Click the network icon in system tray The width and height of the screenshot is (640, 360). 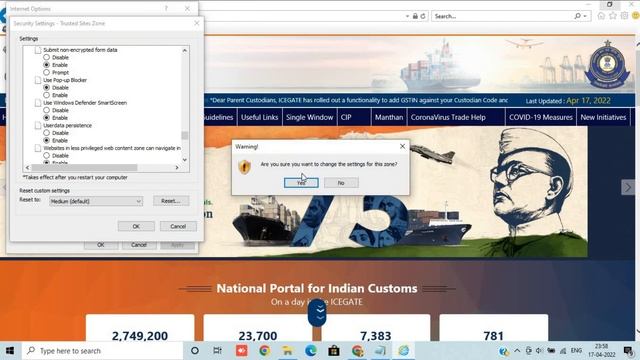(563, 351)
